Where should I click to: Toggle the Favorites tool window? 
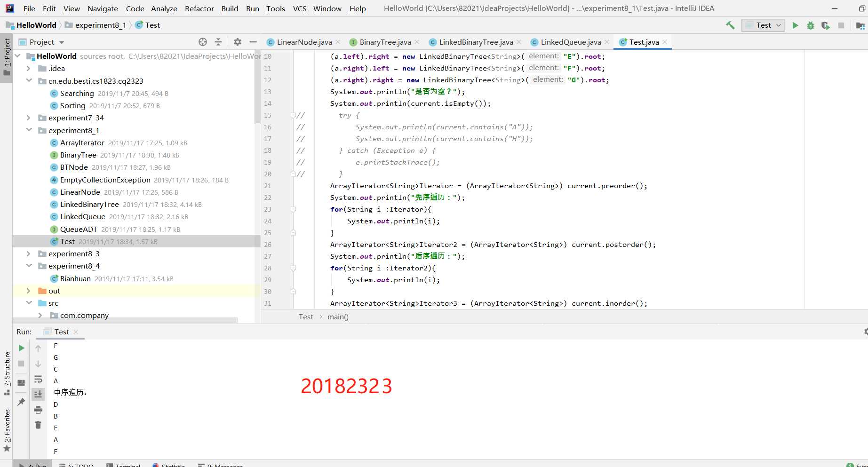click(x=7, y=430)
